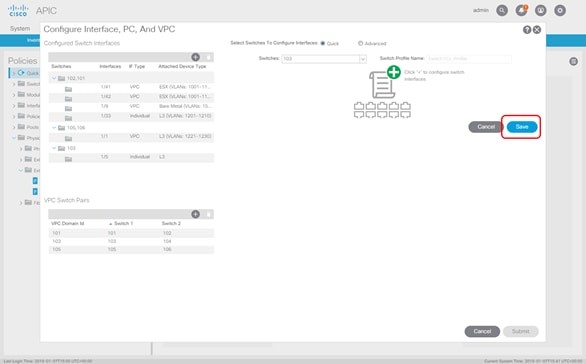Click the IF Type column header
Image resolution: width=586 pixels, height=364 pixels.
(137, 66)
